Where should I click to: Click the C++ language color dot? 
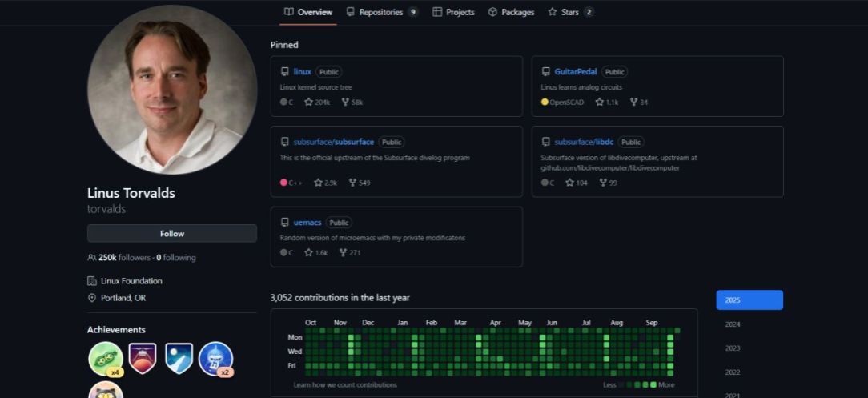coord(284,183)
